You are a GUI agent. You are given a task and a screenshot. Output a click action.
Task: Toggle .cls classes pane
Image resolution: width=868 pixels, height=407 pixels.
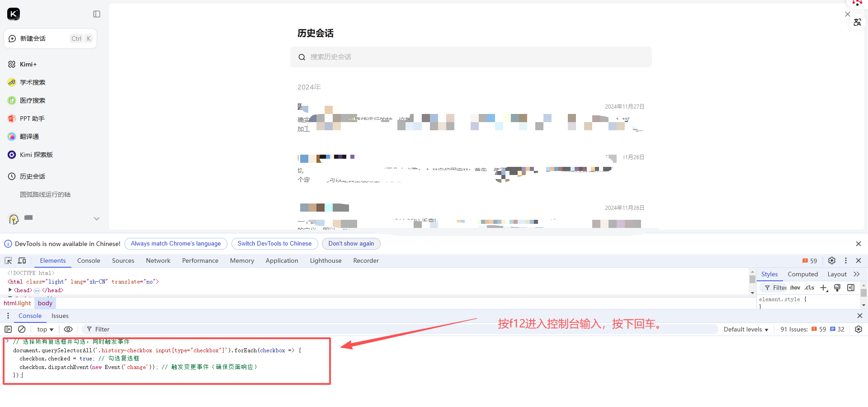pos(809,288)
